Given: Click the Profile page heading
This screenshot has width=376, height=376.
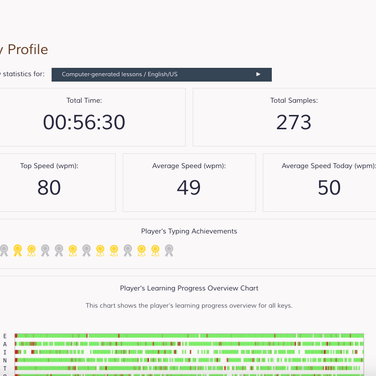Looking at the screenshot, I should (24, 49).
